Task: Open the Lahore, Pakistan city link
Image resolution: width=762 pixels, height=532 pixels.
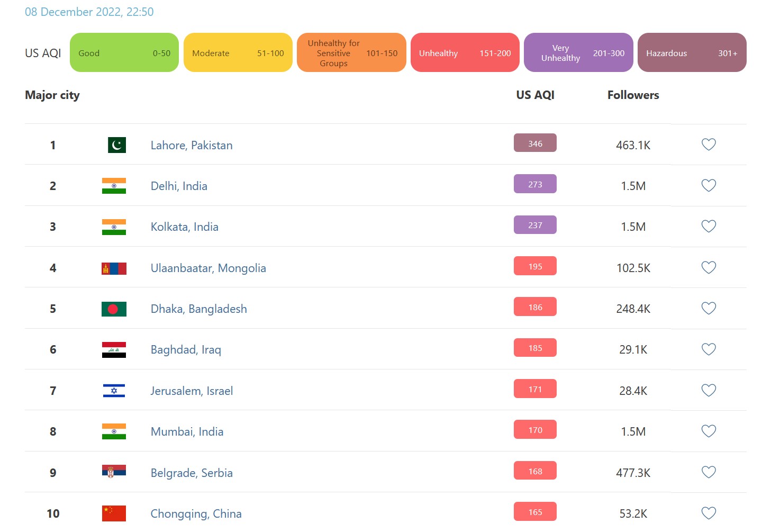Action: pos(192,146)
